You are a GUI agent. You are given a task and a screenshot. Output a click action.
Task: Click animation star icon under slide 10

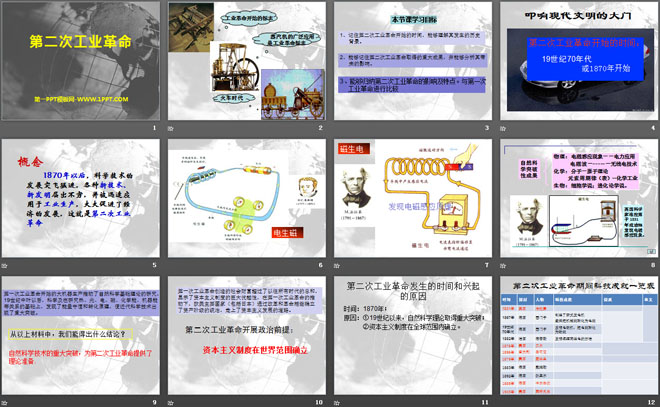(170, 403)
